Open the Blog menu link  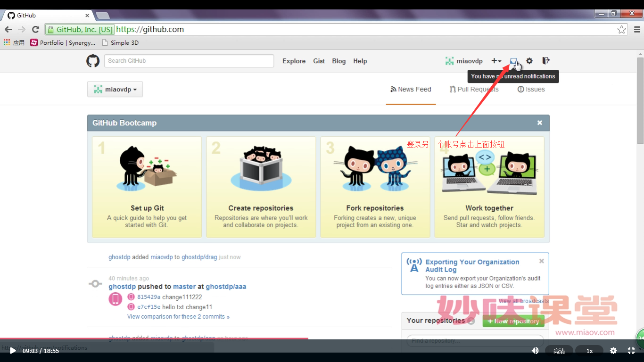(x=339, y=61)
